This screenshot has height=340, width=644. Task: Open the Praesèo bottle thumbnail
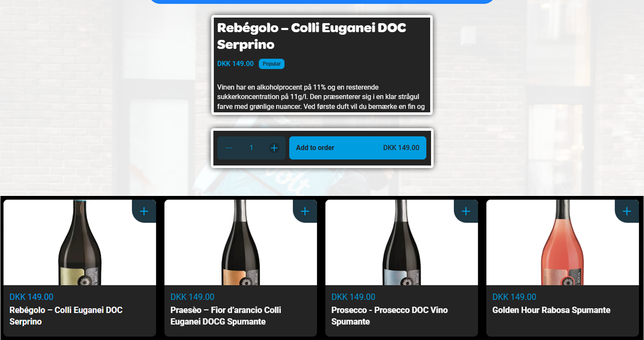pos(241,243)
